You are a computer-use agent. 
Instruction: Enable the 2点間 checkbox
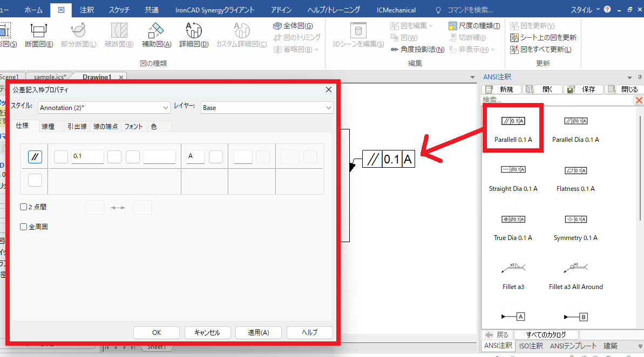pos(24,207)
